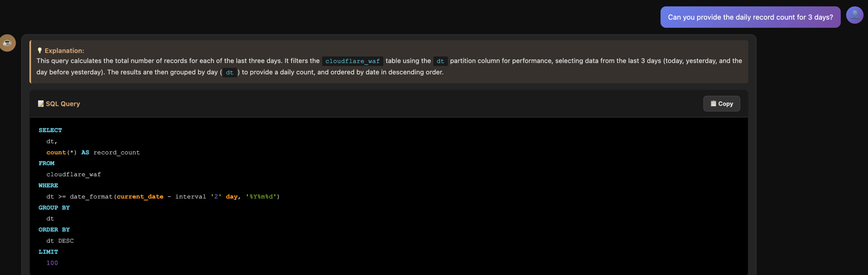Click the 'dt,' line under SELECT
Image resolution: width=868 pixels, height=275 pixels.
coord(52,142)
